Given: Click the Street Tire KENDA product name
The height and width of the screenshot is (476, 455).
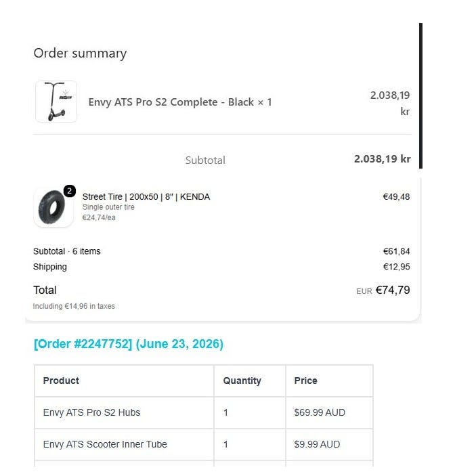Looking at the screenshot, I should pos(146,197).
